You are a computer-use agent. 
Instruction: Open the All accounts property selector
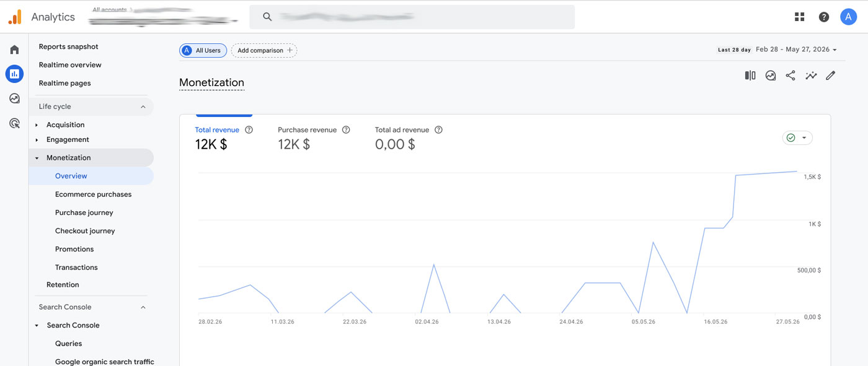click(x=164, y=16)
